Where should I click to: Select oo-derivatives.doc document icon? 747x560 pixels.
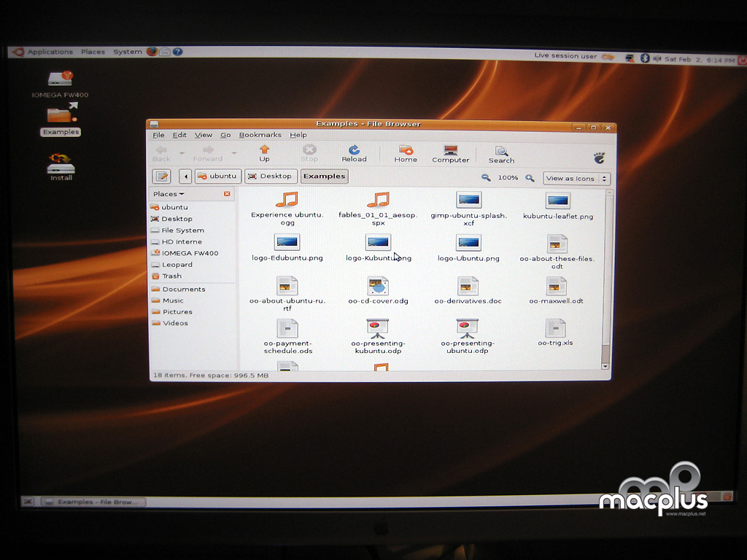click(468, 286)
